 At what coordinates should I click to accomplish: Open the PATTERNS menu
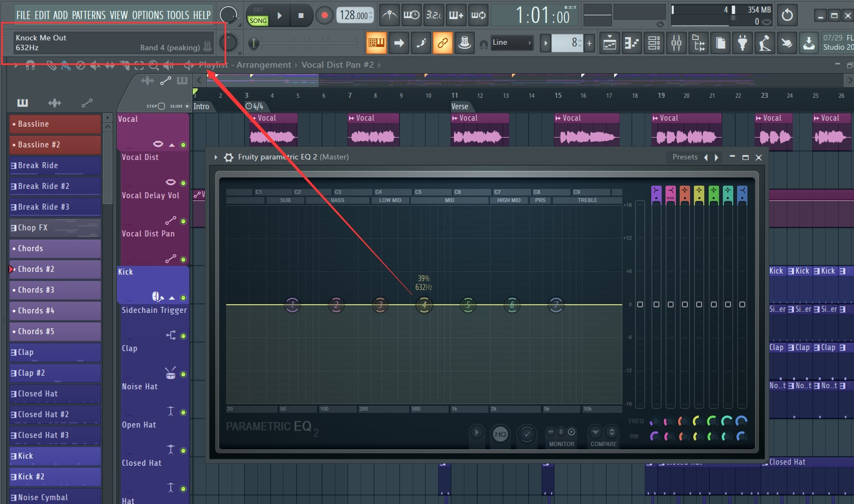(89, 15)
